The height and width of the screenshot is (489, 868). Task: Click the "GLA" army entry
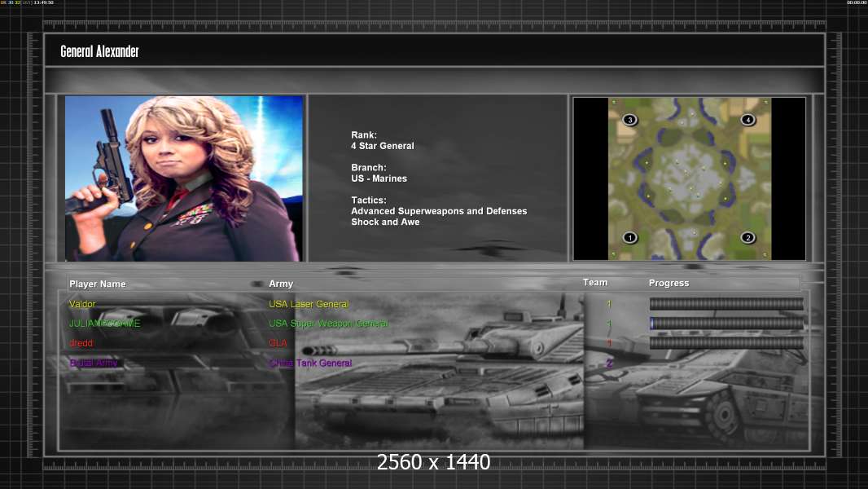click(278, 343)
